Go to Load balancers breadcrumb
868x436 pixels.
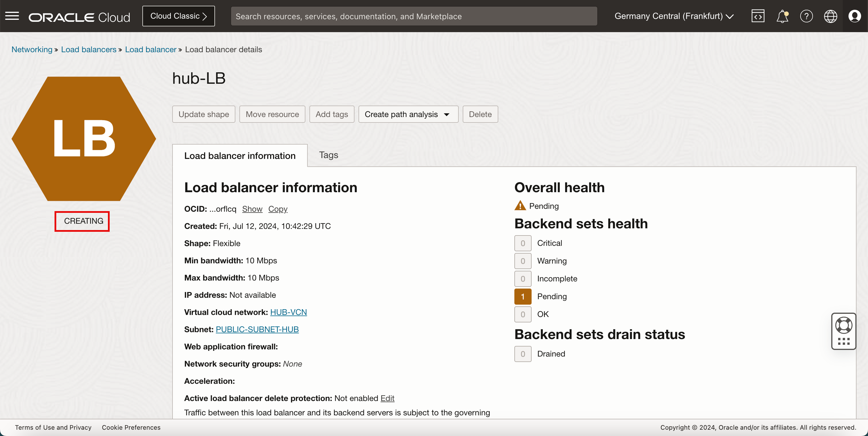point(89,50)
